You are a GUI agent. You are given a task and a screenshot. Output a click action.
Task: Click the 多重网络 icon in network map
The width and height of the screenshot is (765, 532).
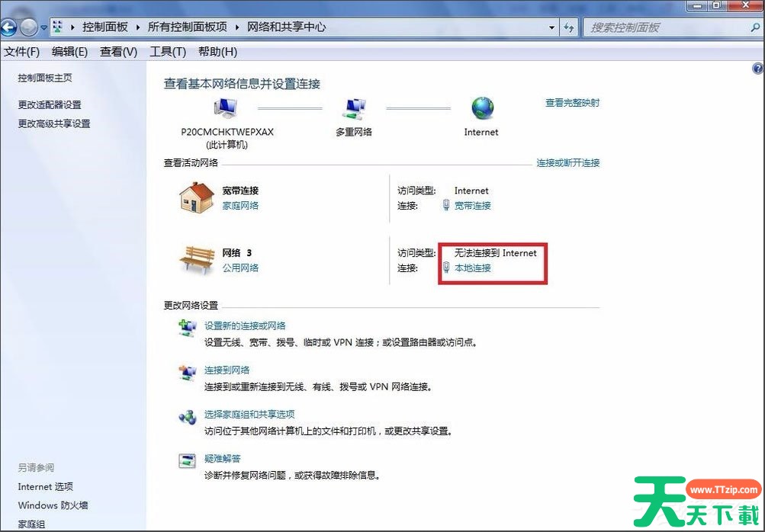pyautogui.click(x=354, y=109)
